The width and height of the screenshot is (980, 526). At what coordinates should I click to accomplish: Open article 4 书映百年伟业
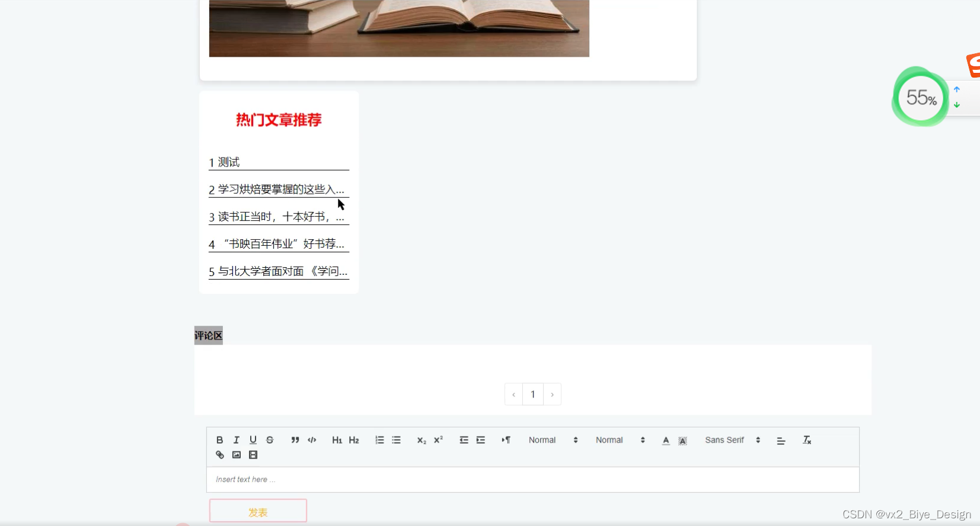tap(279, 244)
